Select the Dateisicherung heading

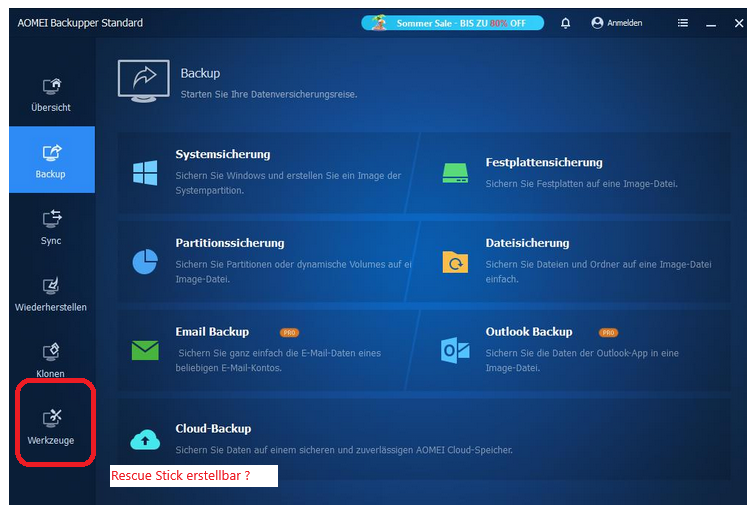coord(527,243)
